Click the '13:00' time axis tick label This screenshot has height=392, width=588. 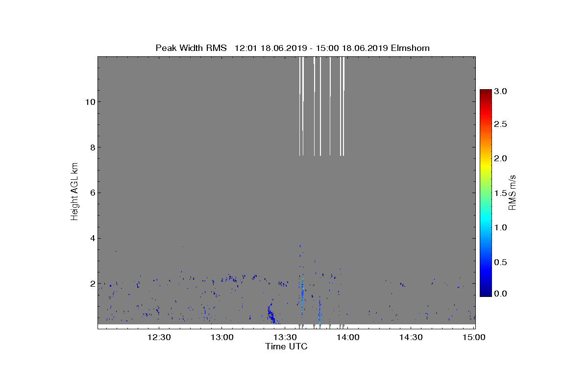221,337
